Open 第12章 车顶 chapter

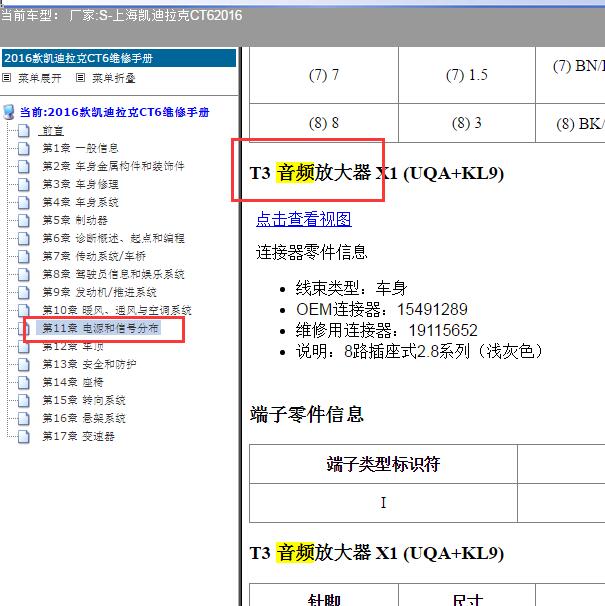[x=73, y=346]
